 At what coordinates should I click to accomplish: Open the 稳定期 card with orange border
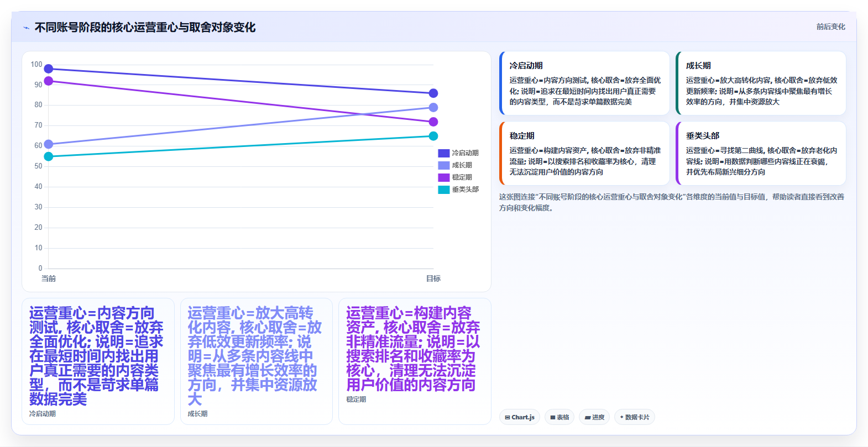(584, 154)
